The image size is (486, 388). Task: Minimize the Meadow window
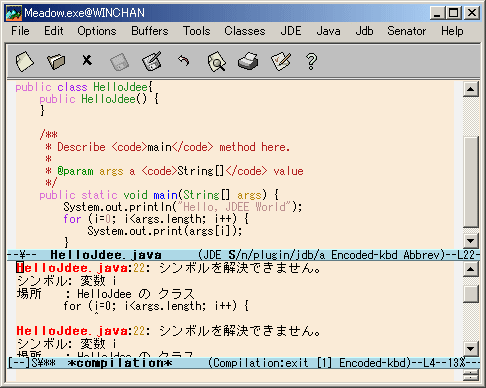point(437,13)
